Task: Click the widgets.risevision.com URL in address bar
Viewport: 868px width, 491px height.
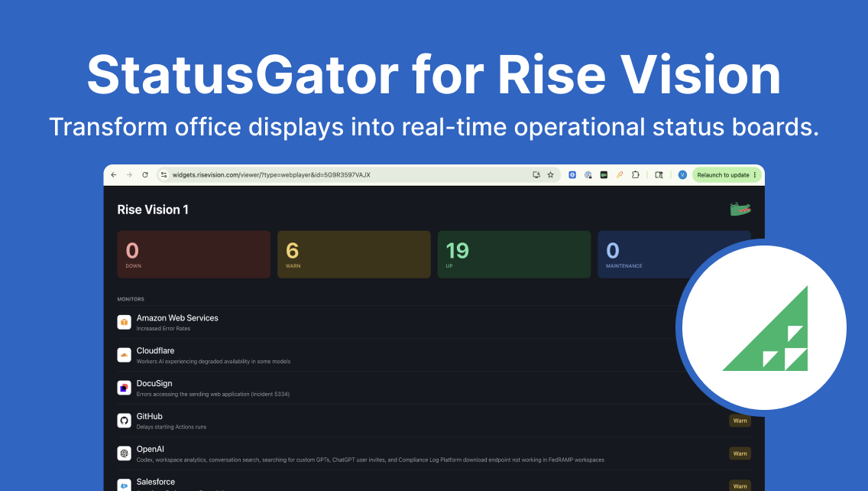Action: click(x=271, y=174)
